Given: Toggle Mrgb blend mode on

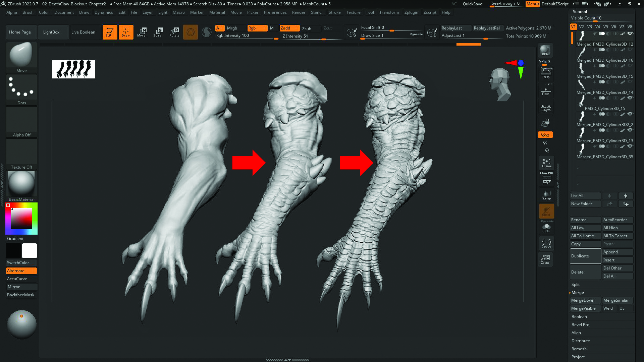Looking at the screenshot, I should [232, 27].
